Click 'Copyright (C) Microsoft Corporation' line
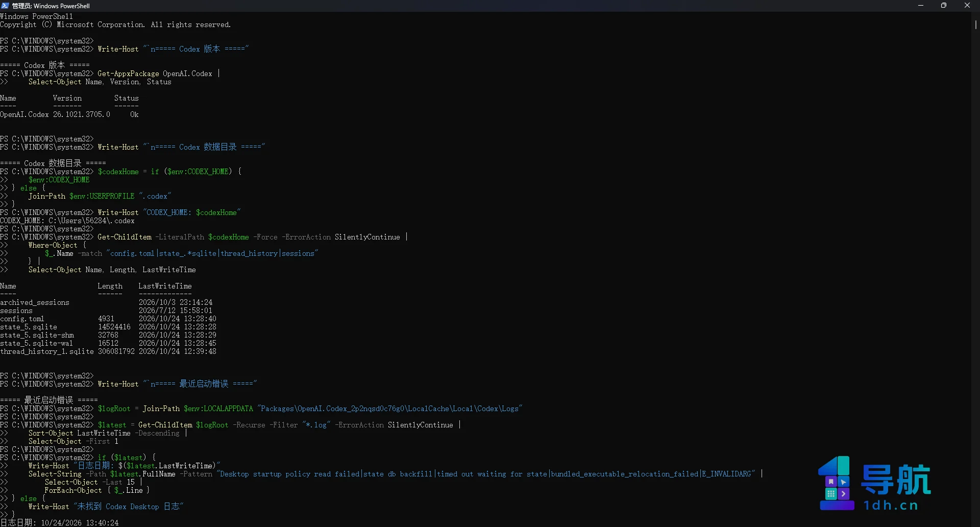This screenshot has width=980, height=527. (115, 25)
